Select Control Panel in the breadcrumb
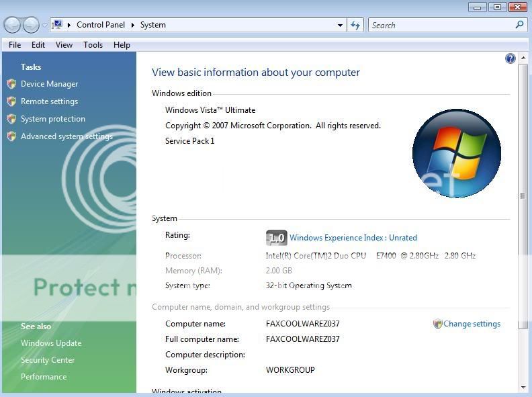Screen dimensions: 532x397 point(101,25)
